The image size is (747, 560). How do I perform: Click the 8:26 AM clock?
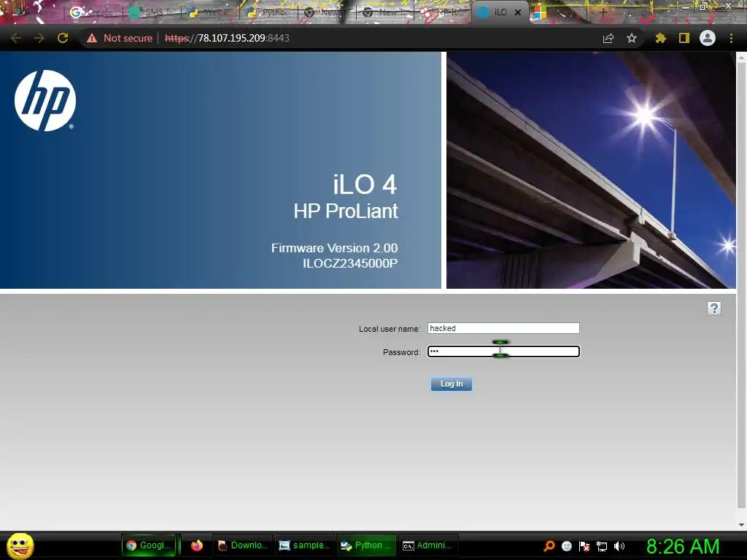click(683, 546)
